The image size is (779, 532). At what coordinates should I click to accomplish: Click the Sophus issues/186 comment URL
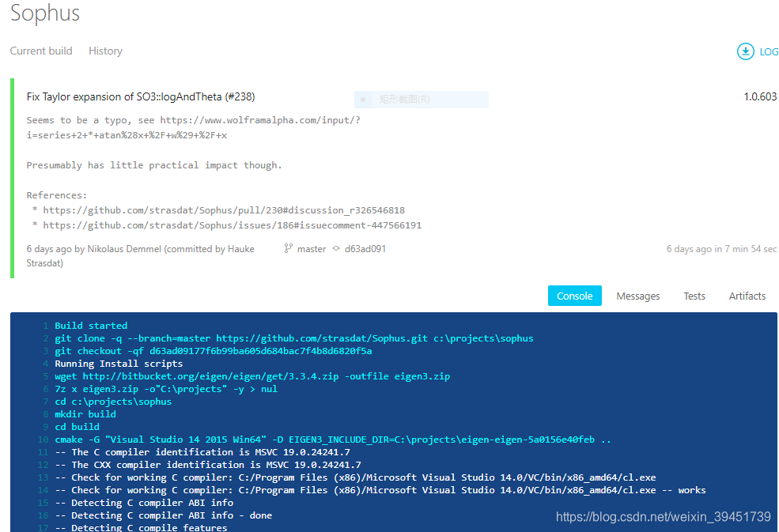pyautogui.click(x=232, y=225)
